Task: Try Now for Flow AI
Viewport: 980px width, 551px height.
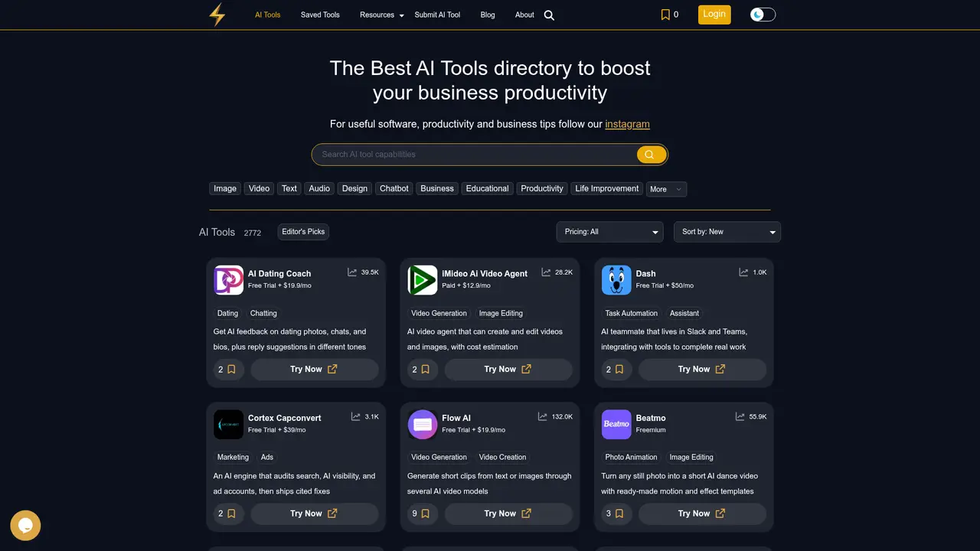Action: 508,514
